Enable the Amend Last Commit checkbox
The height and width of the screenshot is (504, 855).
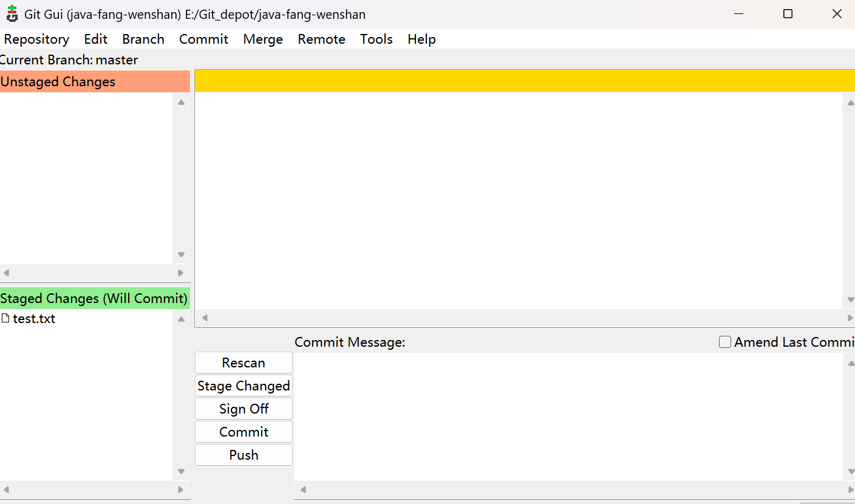coord(724,342)
